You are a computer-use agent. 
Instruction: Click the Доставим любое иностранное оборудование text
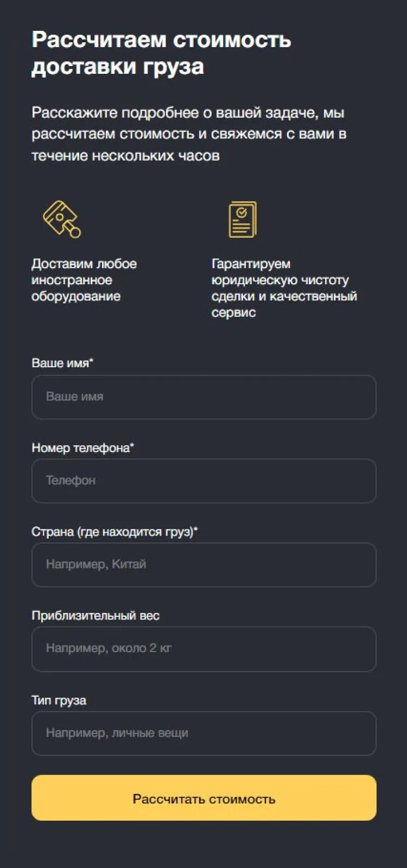(x=84, y=280)
